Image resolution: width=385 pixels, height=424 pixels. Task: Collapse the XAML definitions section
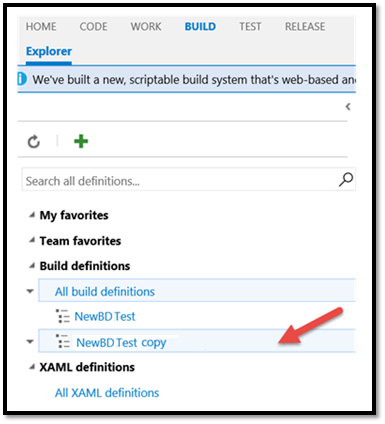pyautogui.click(x=32, y=367)
